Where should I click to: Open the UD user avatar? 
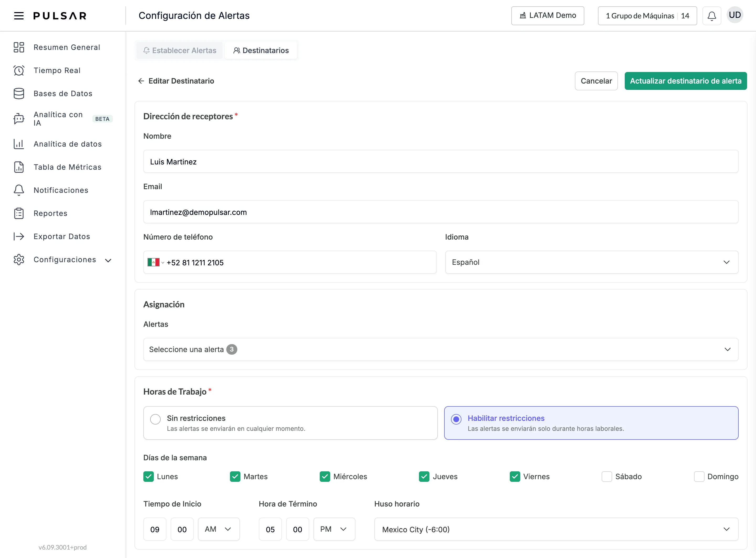tap(735, 15)
